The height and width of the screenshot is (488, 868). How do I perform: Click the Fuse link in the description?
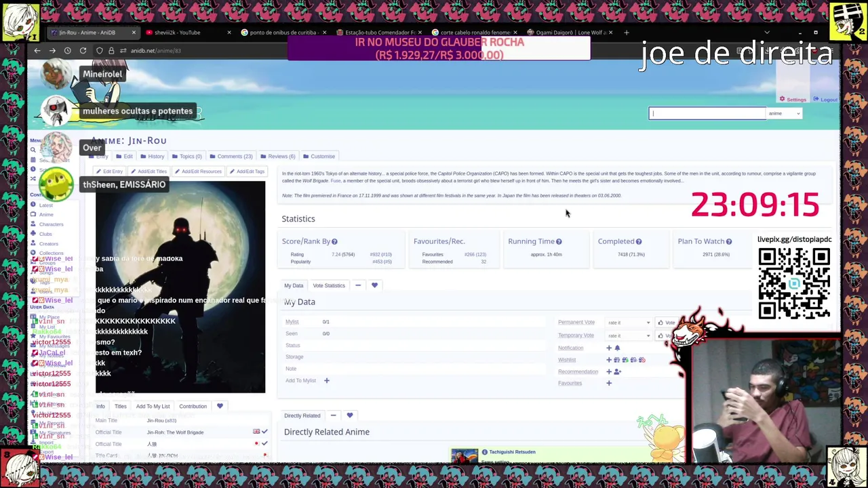336,181
